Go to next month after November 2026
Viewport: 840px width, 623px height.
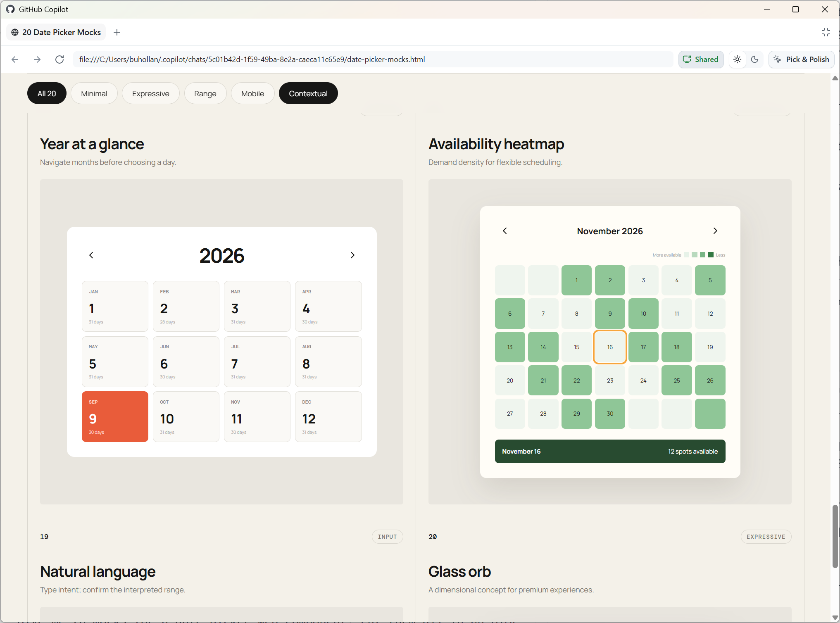[715, 231]
